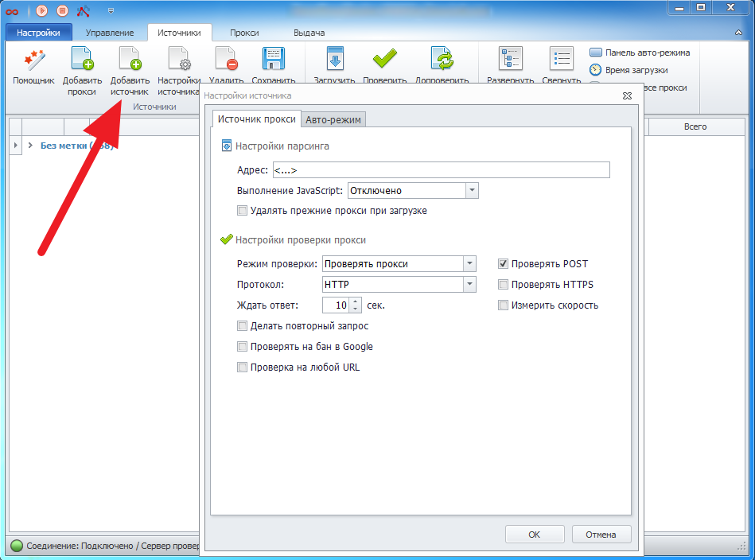Click the Отмена button
The height and width of the screenshot is (560, 755).
601,535
